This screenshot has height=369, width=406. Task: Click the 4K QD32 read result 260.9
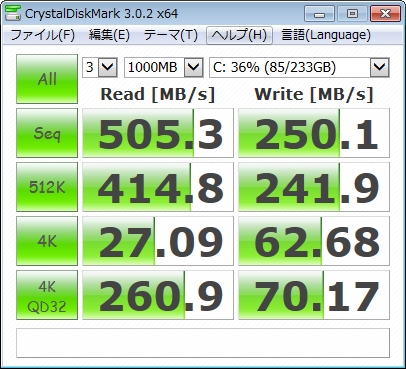point(158,295)
